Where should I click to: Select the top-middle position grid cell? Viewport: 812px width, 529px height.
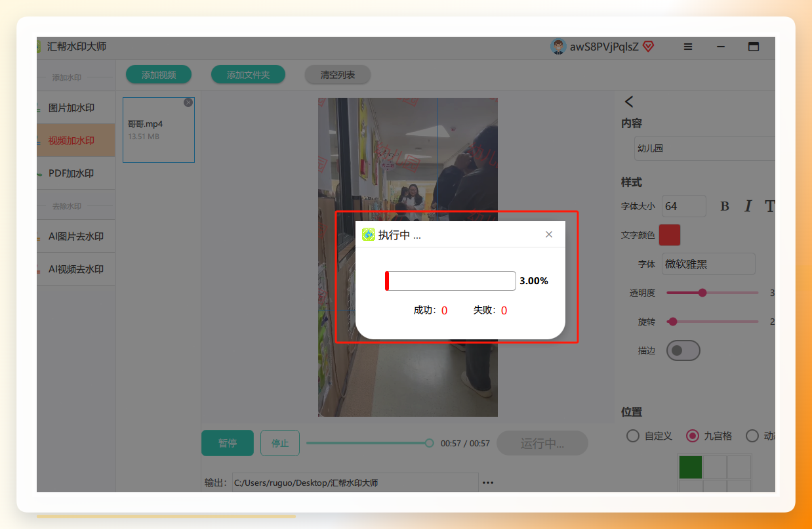point(715,467)
